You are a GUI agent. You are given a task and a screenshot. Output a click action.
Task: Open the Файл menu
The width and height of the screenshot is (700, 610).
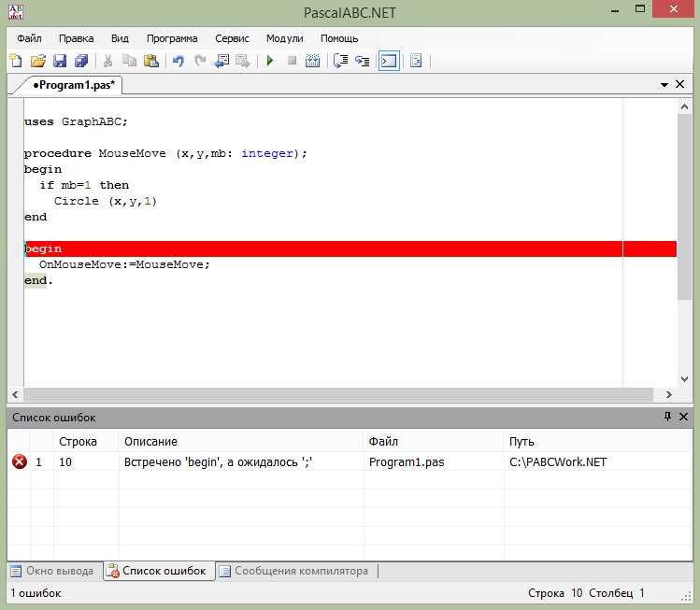[x=30, y=38]
